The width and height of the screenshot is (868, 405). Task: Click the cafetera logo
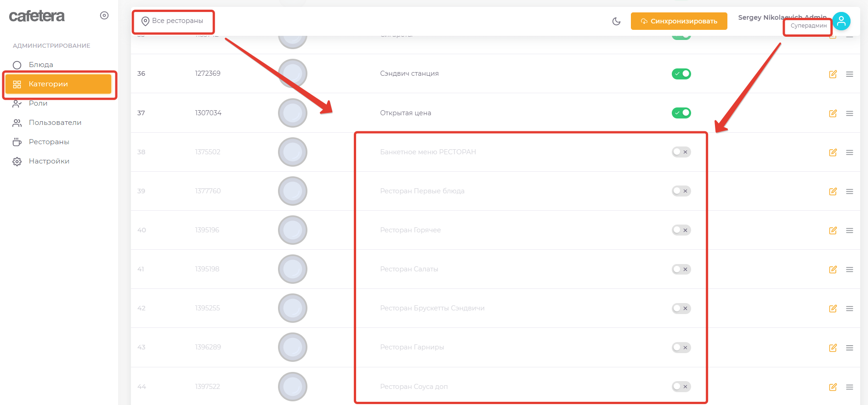[37, 16]
